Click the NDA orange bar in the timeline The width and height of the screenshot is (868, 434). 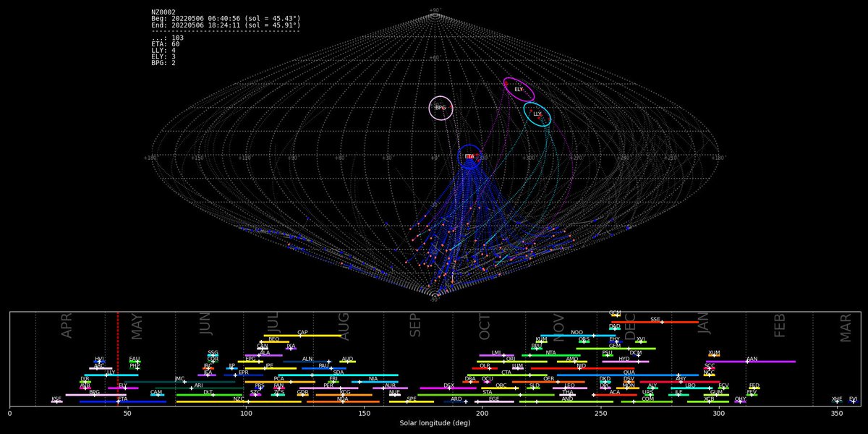[344, 401]
